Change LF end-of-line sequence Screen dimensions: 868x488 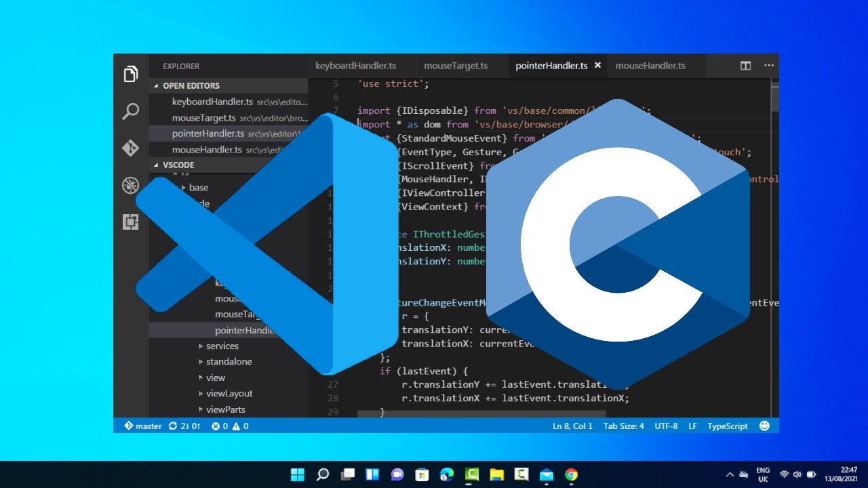pos(692,426)
